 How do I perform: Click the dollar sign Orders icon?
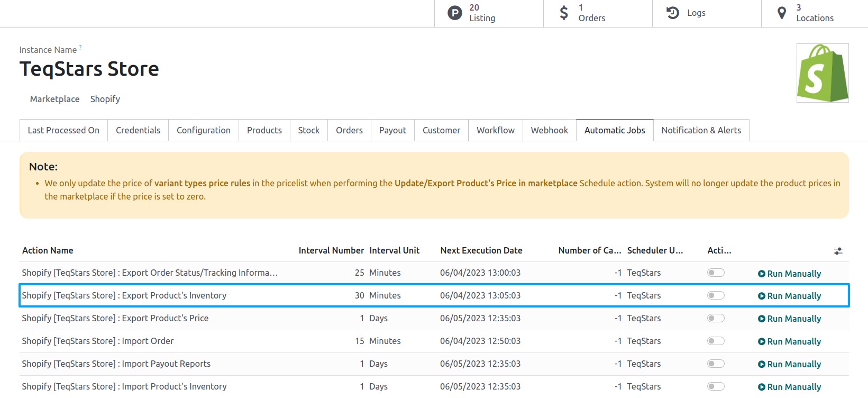(x=564, y=13)
